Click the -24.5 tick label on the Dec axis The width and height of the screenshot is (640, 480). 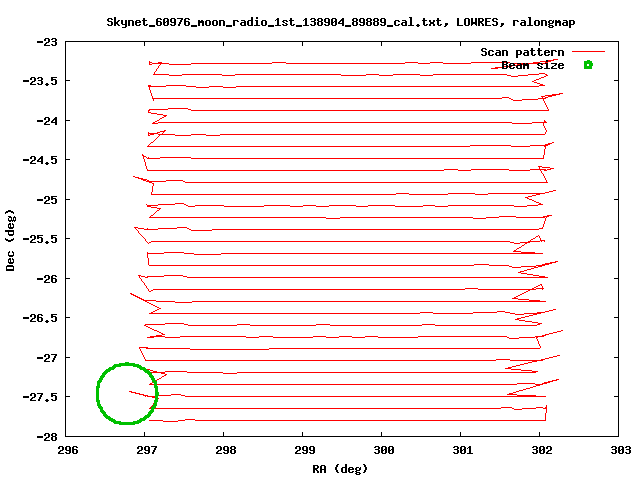[x=41, y=160]
